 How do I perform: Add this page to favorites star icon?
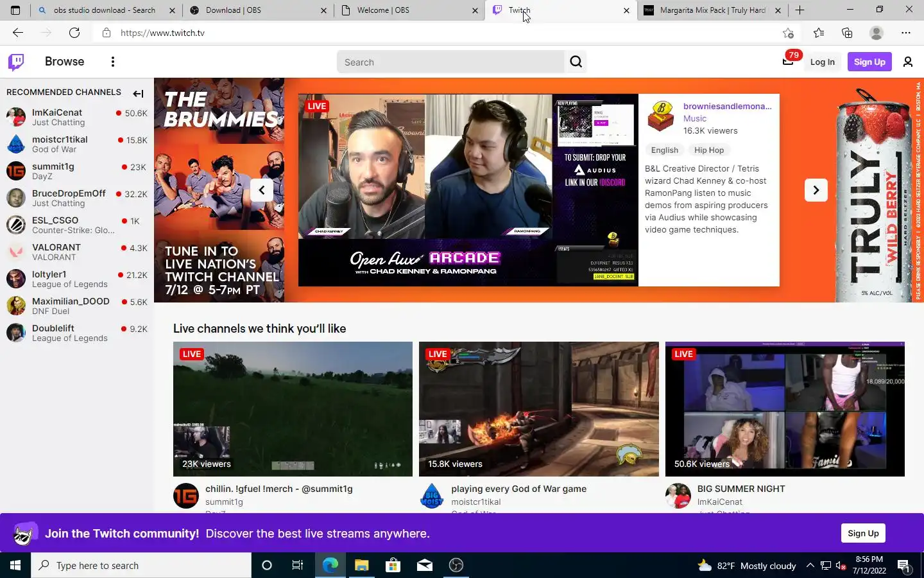pos(788,33)
